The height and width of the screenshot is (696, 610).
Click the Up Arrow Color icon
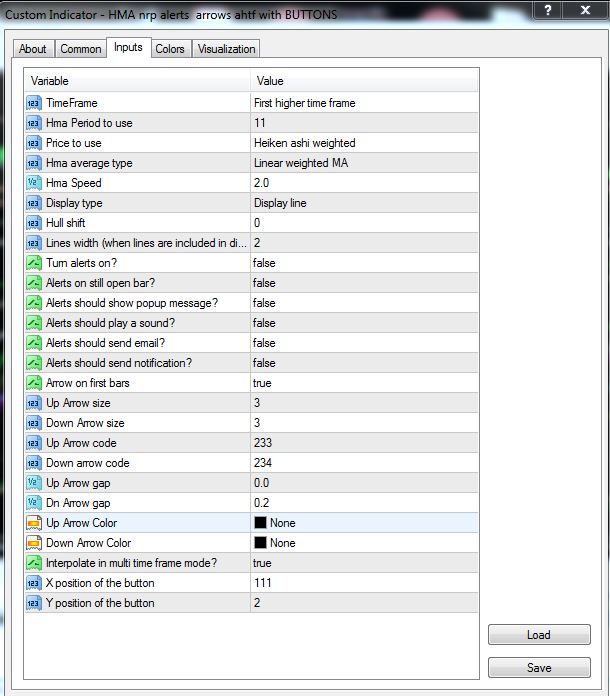pyautogui.click(x=33, y=523)
